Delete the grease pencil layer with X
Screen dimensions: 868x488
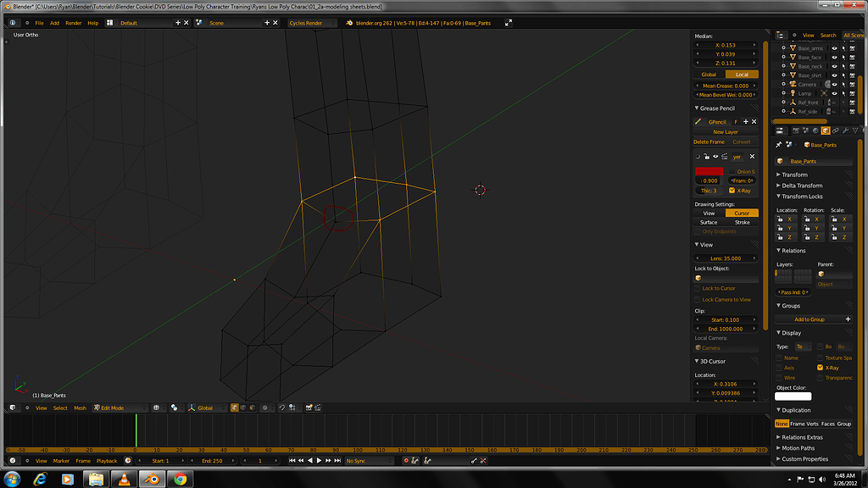pyautogui.click(x=752, y=157)
